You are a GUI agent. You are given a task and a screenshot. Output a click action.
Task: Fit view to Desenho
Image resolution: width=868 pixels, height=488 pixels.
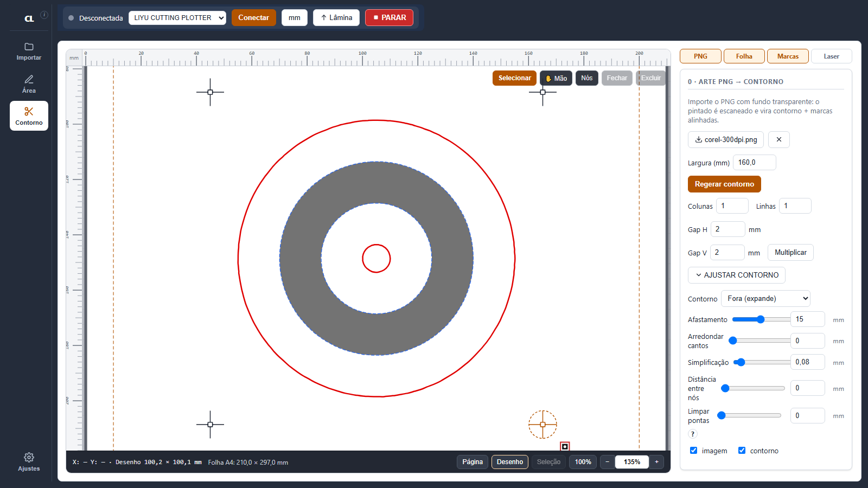(510, 462)
